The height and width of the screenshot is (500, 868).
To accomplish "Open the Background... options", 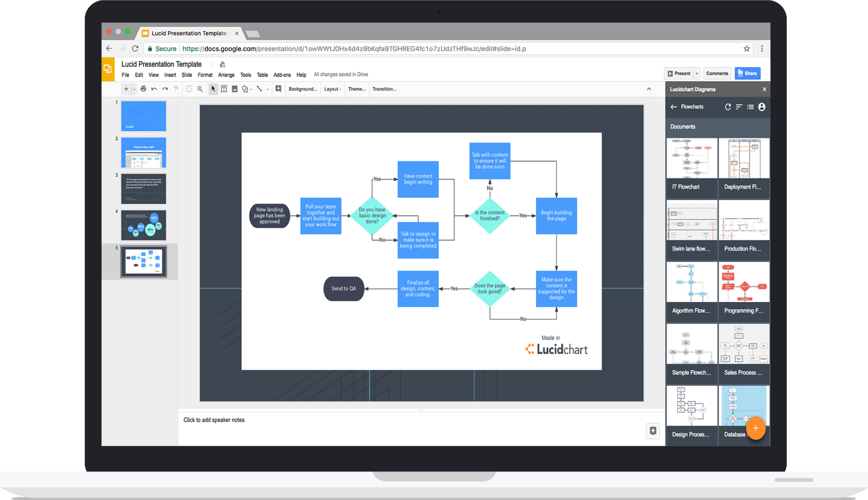I will pos(302,89).
